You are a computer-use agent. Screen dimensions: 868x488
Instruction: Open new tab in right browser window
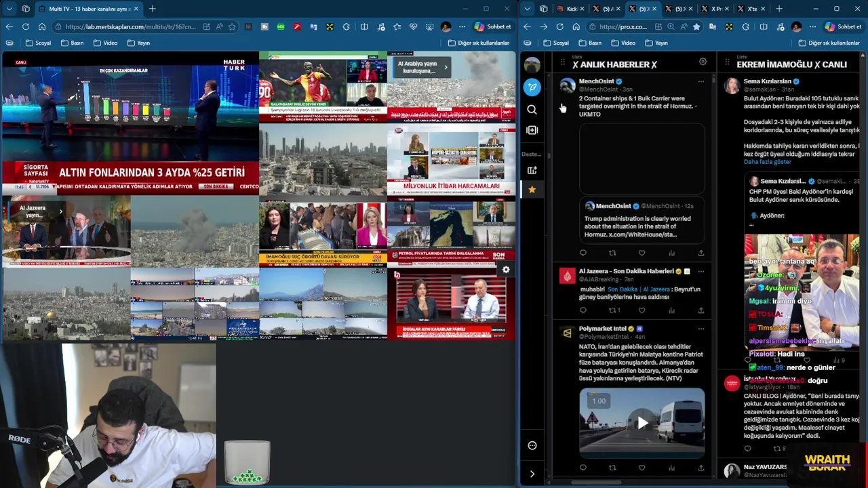point(778,9)
